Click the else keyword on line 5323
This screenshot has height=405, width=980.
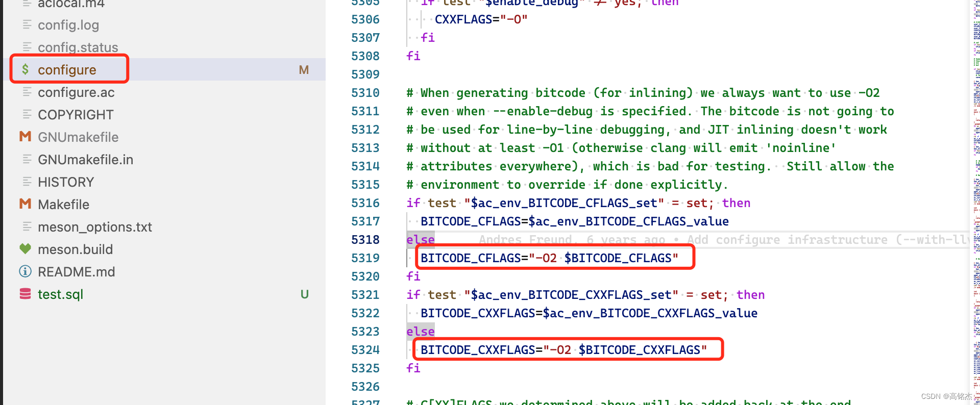[x=421, y=332]
